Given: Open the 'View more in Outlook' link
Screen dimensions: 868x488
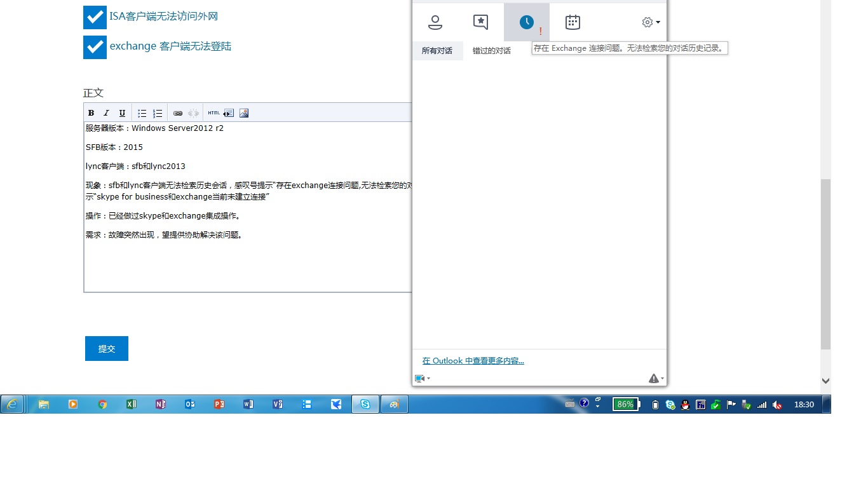Looking at the screenshot, I should pos(473,361).
